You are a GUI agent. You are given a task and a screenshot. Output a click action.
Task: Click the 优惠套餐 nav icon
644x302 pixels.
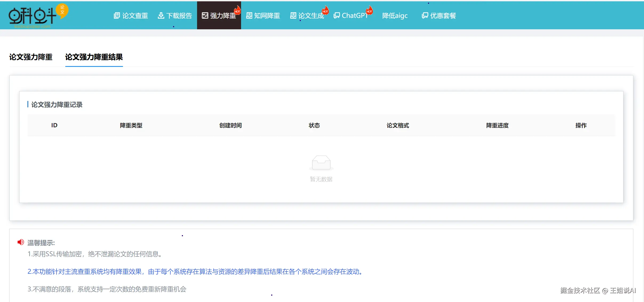click(425, 15)
